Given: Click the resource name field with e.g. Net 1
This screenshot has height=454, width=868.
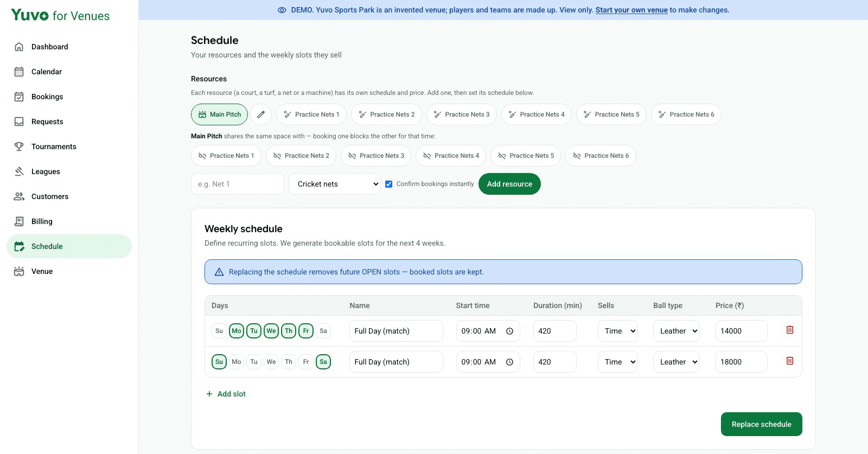Looking at the screenshot, I should coord(238,184).
